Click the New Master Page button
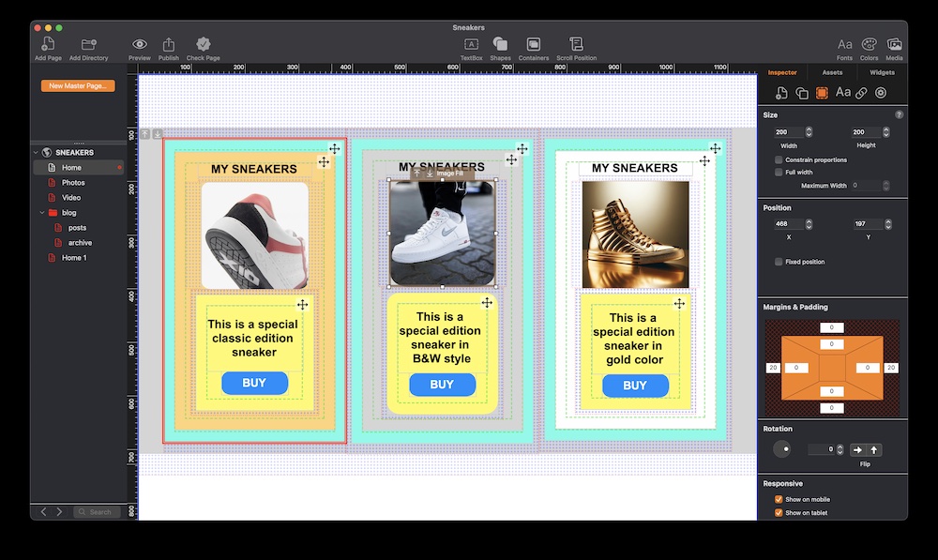The width and height of the screenshot is (938, 560). (x=76, y=84)
